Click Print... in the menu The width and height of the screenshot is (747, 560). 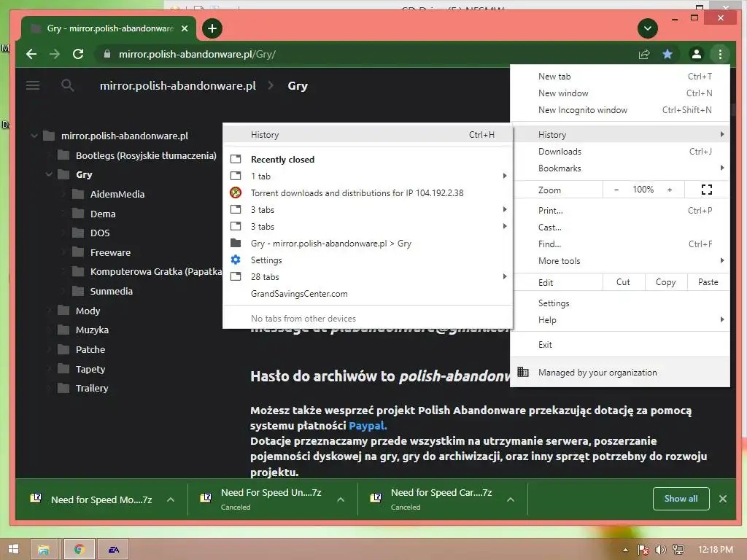point(620,211)
